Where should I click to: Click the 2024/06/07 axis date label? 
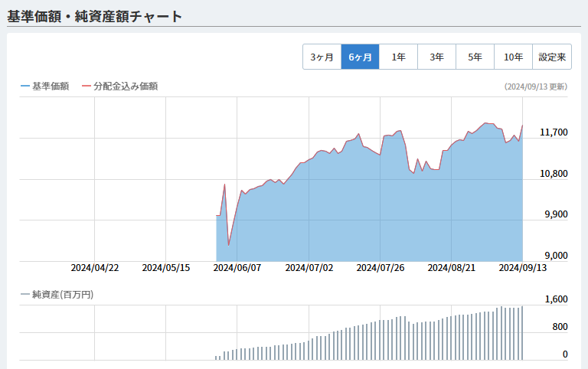click(237, 268)
